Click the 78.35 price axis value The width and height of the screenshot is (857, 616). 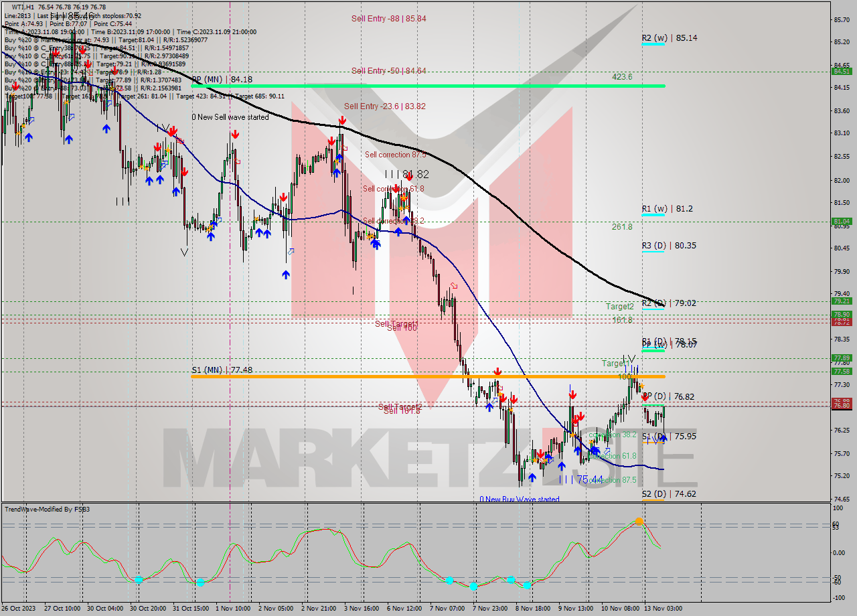(842, 339)
